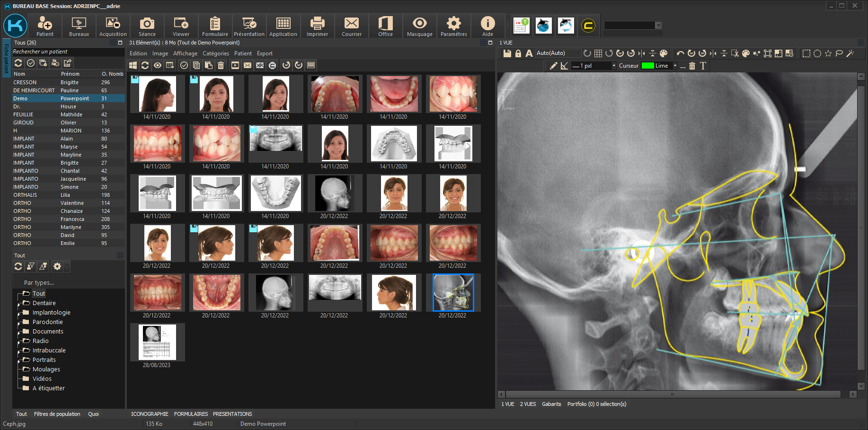Screen dimensions: 868x430
Task: Select the Text annotation tool
Action: pos(703,66)
